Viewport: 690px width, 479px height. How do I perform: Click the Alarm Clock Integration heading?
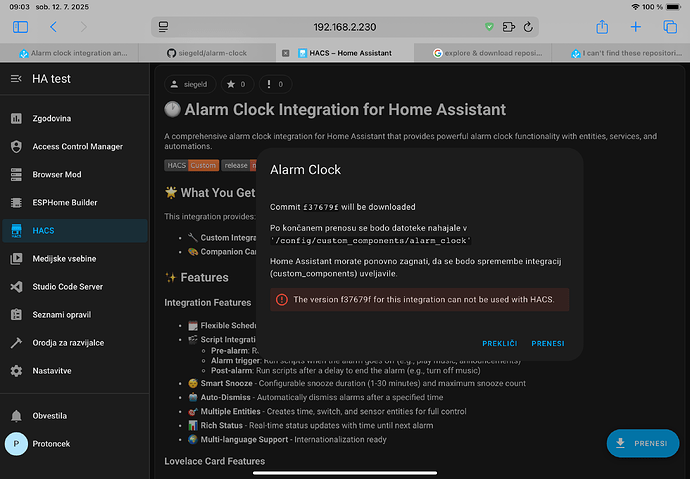pyautogui.click(x=335, y=110)
